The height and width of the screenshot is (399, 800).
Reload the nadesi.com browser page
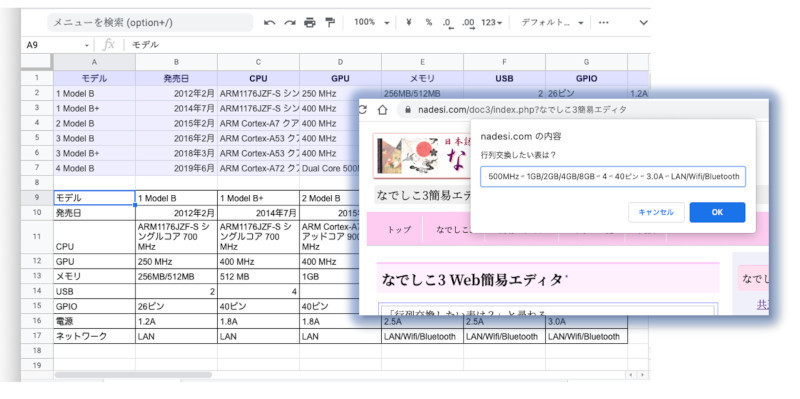(363, 110)
